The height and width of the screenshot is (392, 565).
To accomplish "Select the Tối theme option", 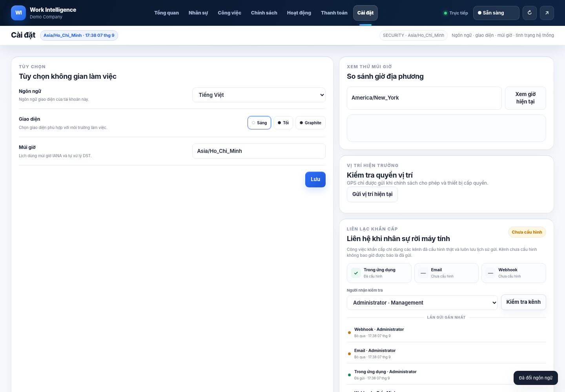I will (283, 123).
